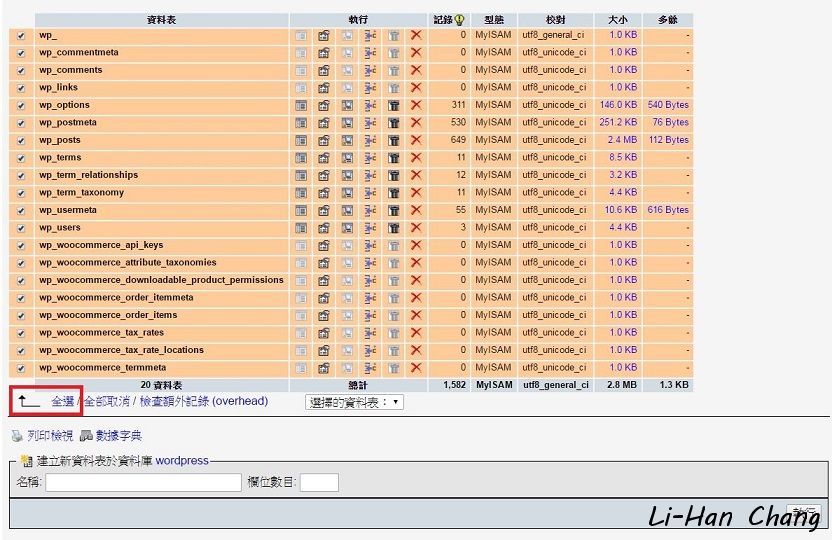Screen dimensions: 832x540
Task: Drop wp_woocommerce_tax_rate_locations red X
Action: click(x=416, y=350)
